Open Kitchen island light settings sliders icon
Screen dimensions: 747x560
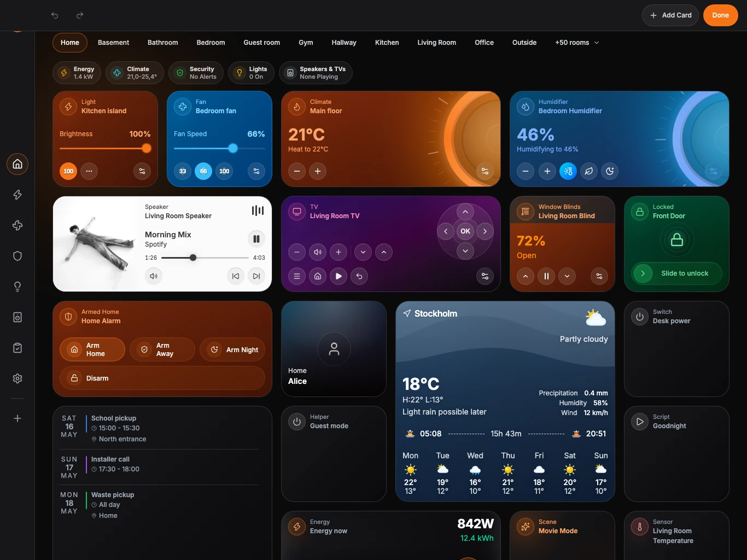pos(142,171)
